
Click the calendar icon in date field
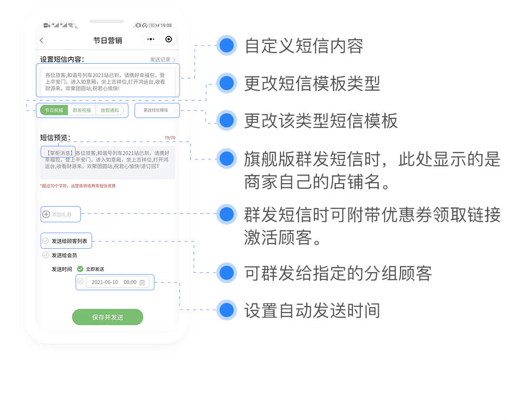point(142,282)
